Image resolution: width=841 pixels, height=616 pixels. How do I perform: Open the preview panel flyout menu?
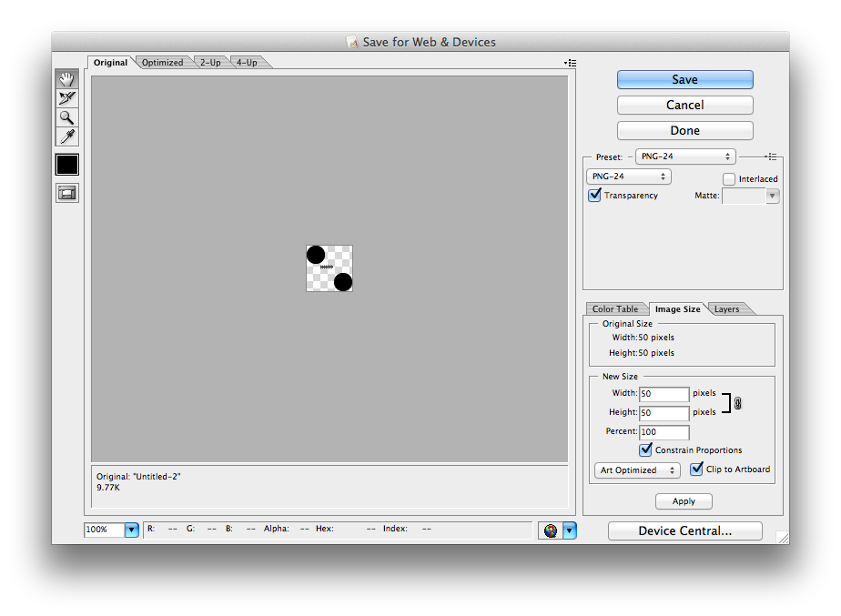tap(570, 63)
